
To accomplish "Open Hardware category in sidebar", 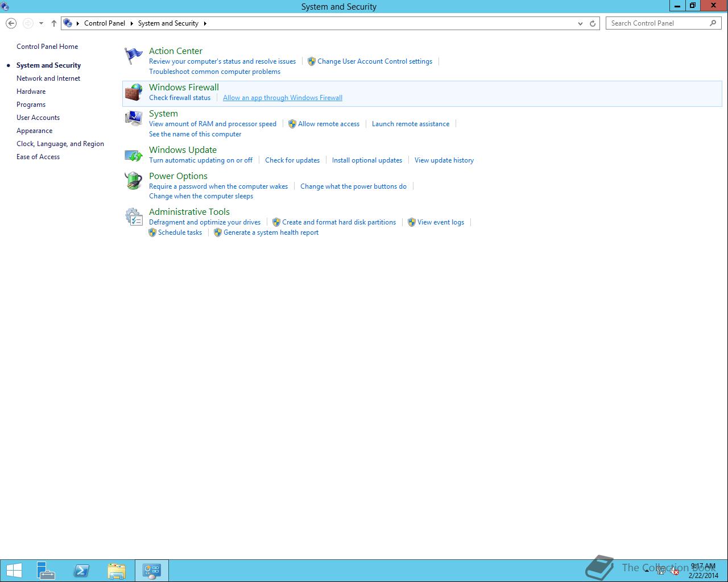I will (x=31, y=92).
